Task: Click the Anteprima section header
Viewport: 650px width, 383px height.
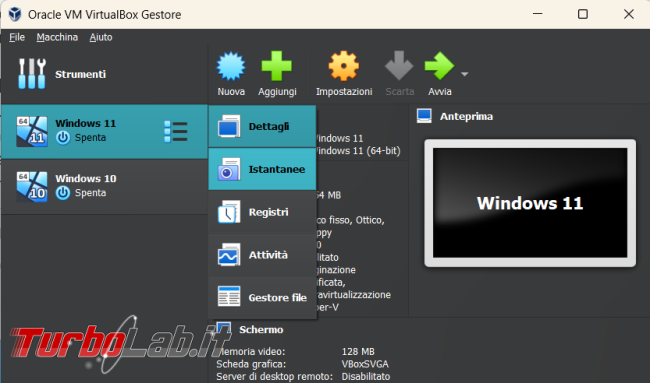Action: 466,116
